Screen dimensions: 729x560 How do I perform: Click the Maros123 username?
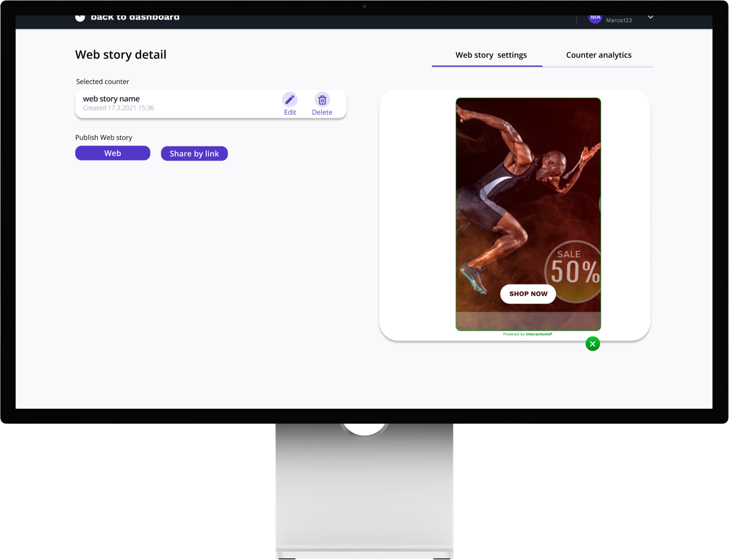pyautogui.click(x=619, y=20)
